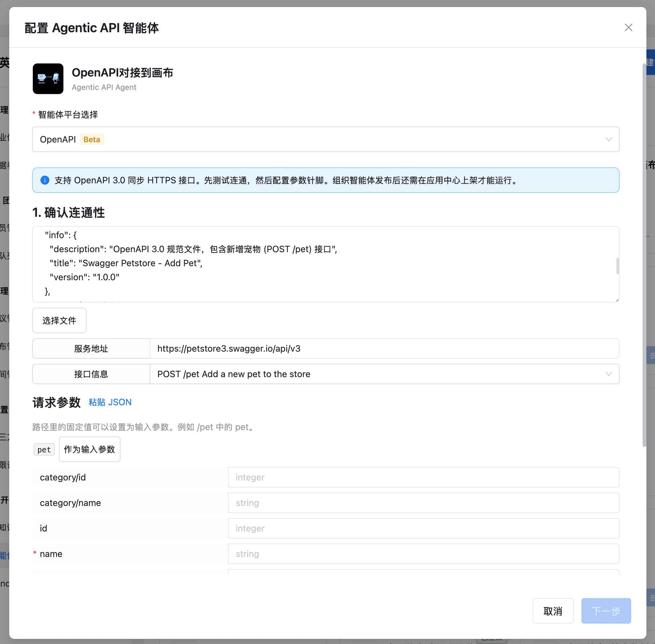Click the 服务地址 URL input field
This screenshot has width=655, height=644.
point(385,348)
